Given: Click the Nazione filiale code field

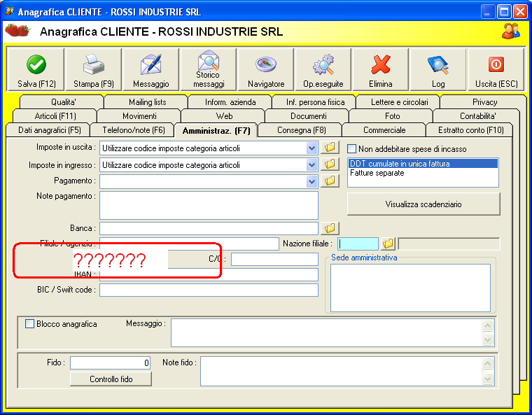Looking at the screenshot, I should 358,244.
